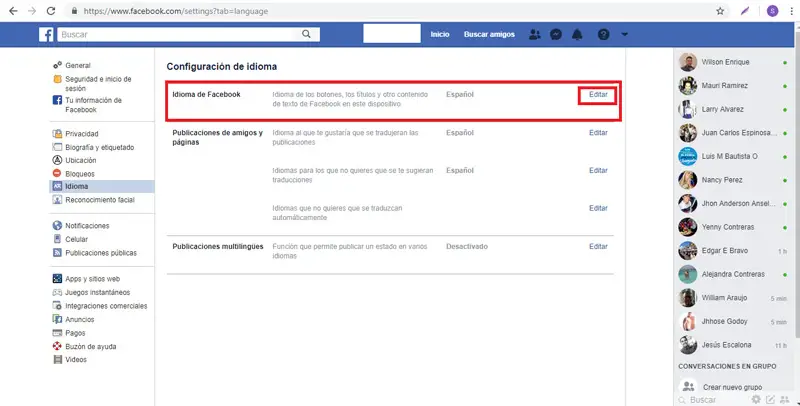Open chat with Mauri Ramirez
The height and width of the screenshot is (406, 800).
[734, 86]
